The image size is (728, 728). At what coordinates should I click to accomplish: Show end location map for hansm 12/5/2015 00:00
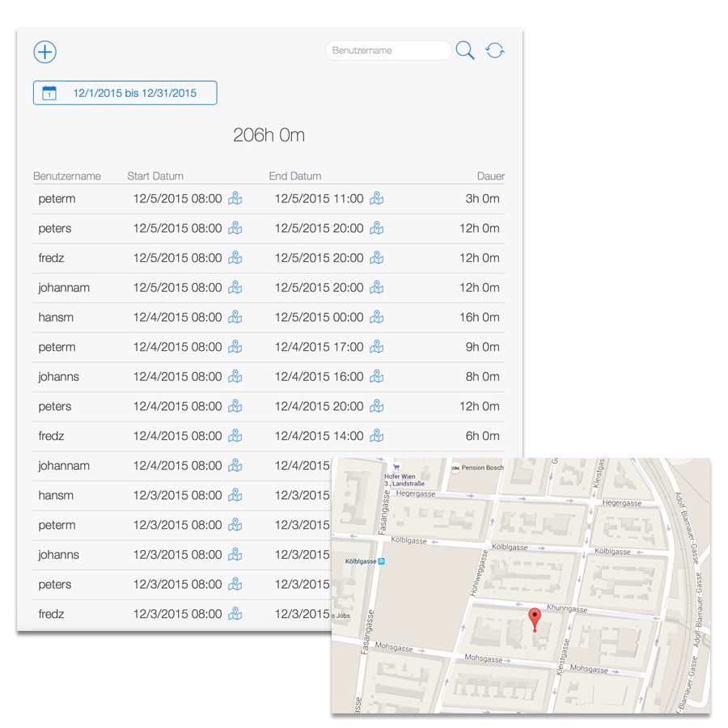pos(376,317)
